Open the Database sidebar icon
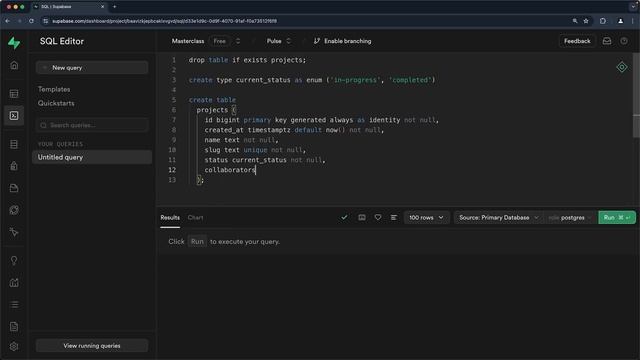 (14, 144)
